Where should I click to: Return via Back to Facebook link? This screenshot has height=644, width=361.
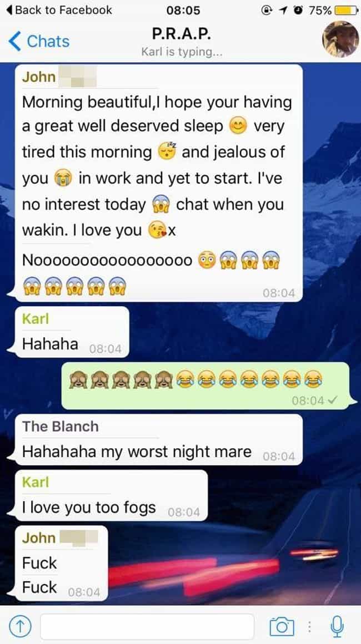tap(59, 10)
